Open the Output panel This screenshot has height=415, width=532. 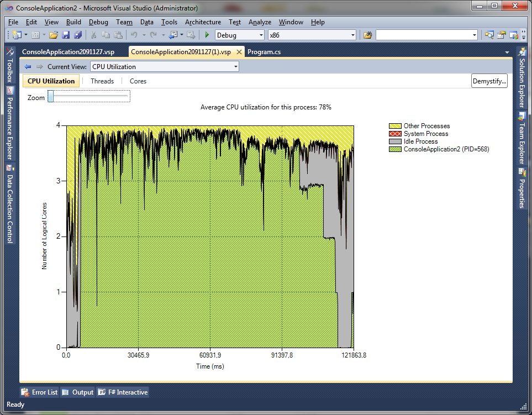coord(78,392)
